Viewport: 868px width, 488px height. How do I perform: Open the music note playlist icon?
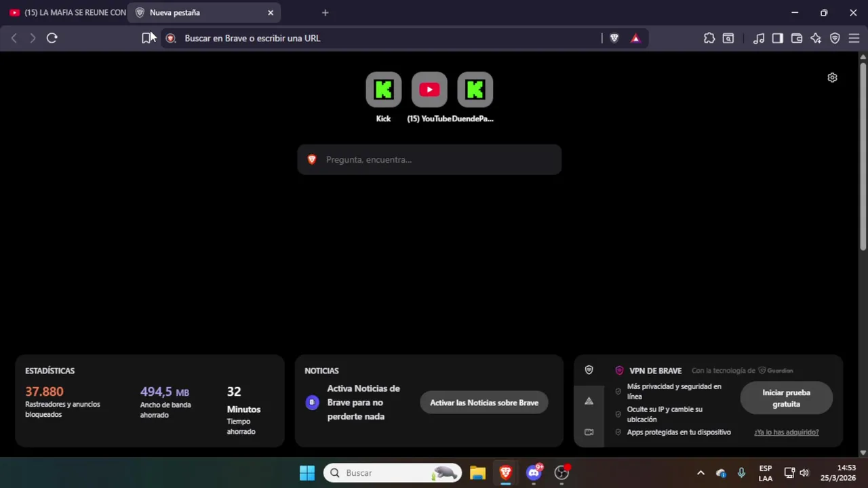tap(759, 38)
